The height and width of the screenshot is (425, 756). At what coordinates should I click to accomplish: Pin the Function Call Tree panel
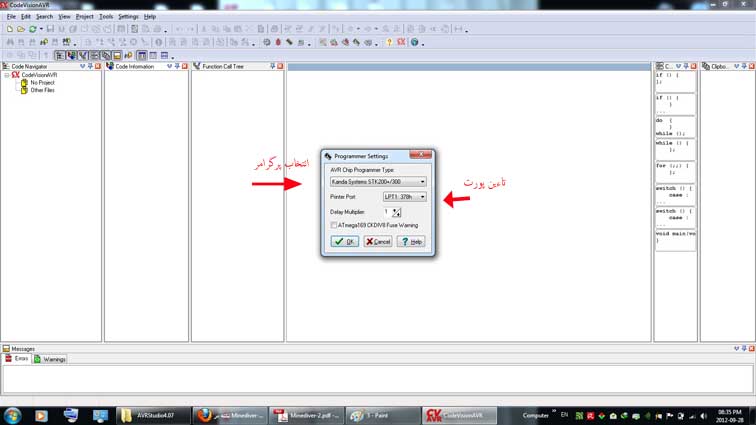272,66
